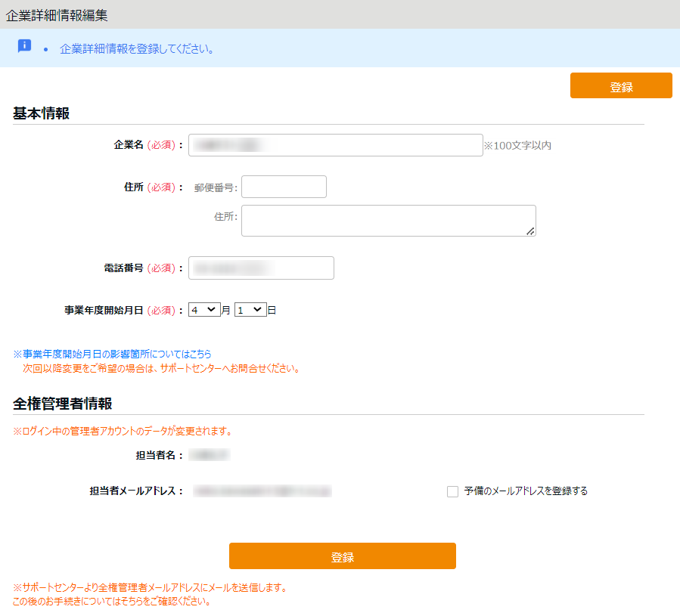Click the 事業年度開始月日 (必須) label
Screen dimensions: 680x616
[x=123, y=310]
